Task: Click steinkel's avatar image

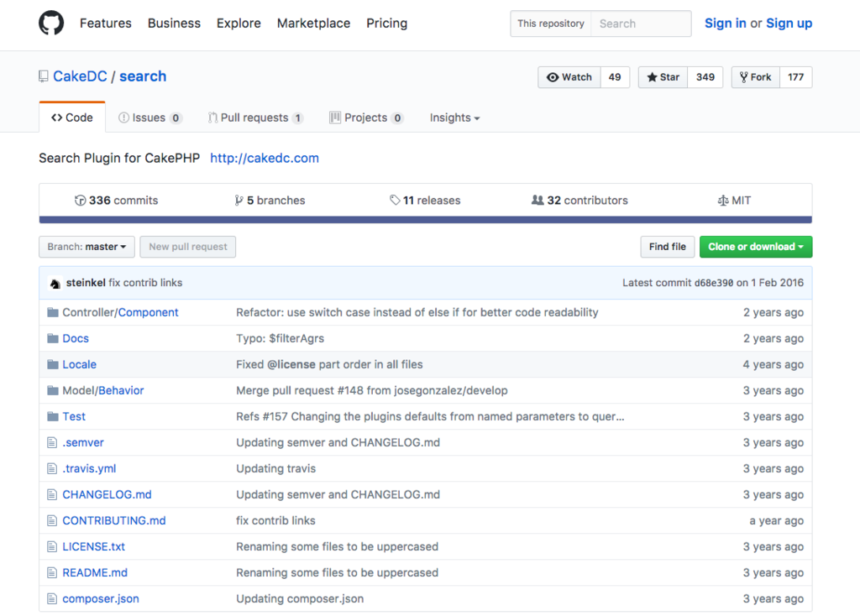Action: (x=55, y=283)
